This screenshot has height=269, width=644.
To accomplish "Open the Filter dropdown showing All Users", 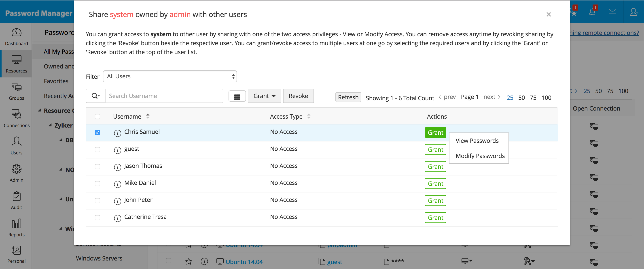I will (x=170, y=76).
